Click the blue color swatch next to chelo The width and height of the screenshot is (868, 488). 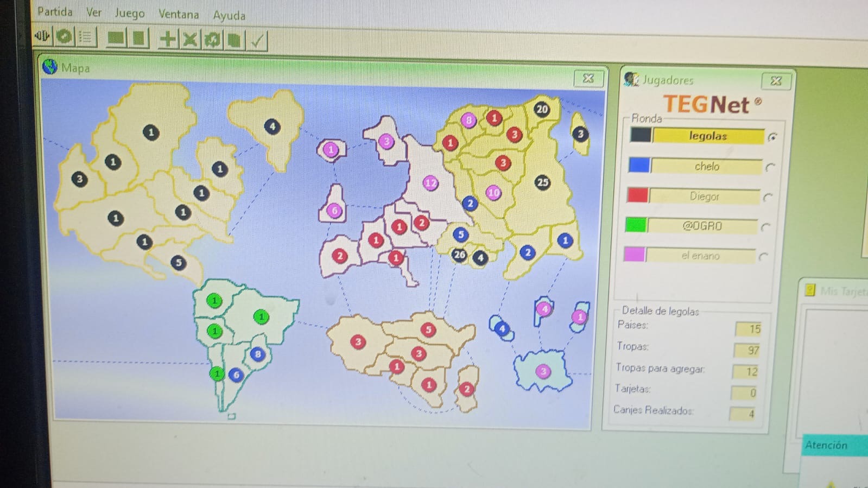tap(639, 165)
